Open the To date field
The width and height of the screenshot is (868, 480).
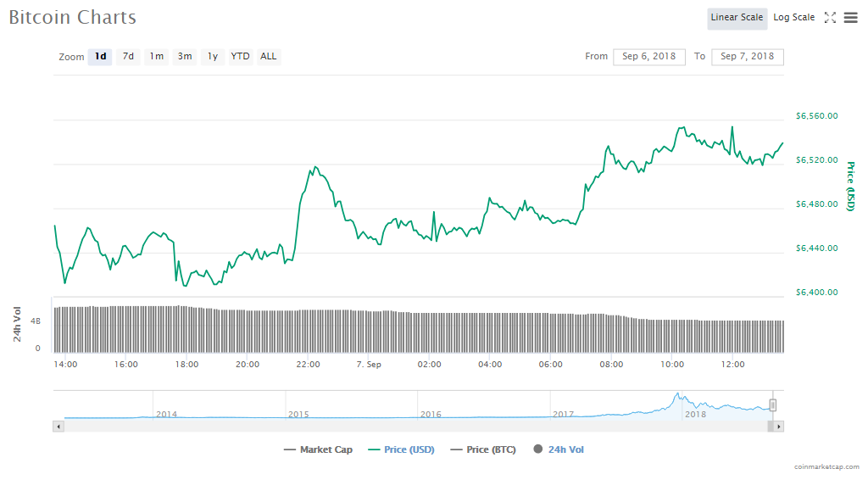pyautogui.click(x=747, y=57)
